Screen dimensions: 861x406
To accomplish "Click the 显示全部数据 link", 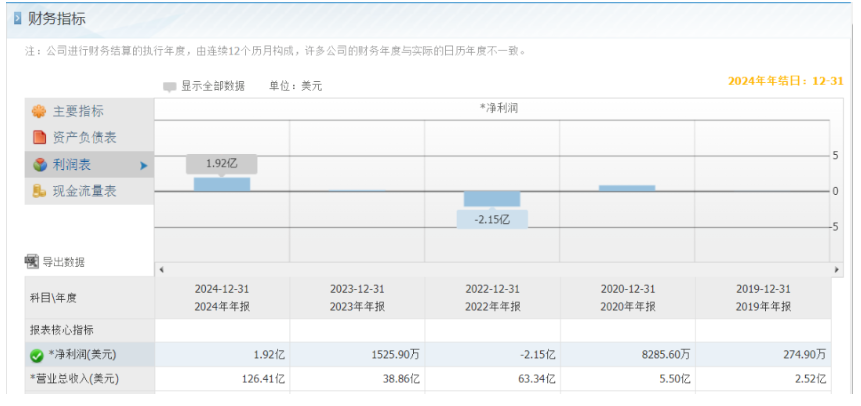I will tap(213, 86).
